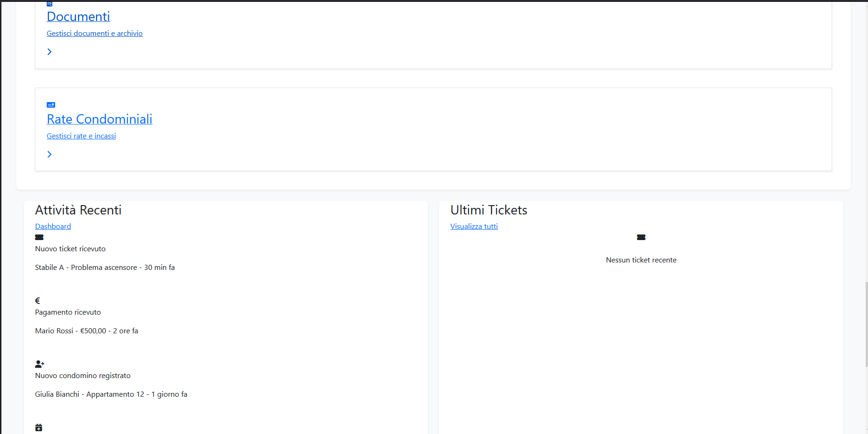Viewport: 868px width, 434px height.
Task: Click the document icon above Documenti
Action: click(x=49, y=4)
